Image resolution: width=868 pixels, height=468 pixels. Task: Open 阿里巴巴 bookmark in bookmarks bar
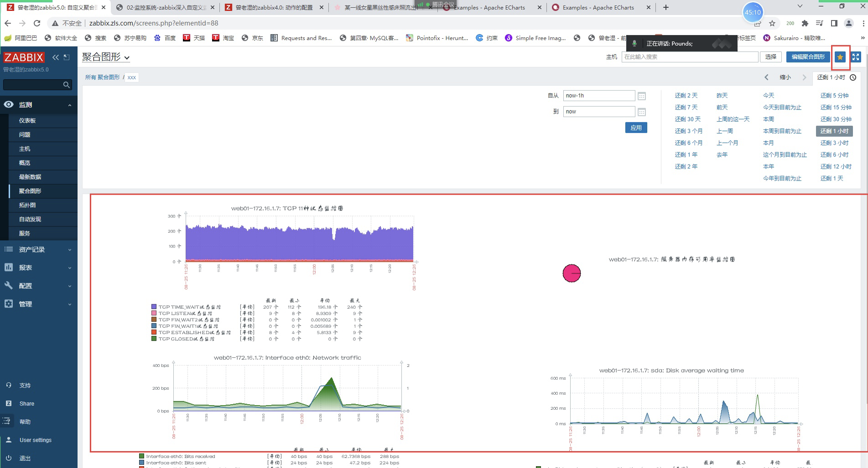(x=21, y=38)
